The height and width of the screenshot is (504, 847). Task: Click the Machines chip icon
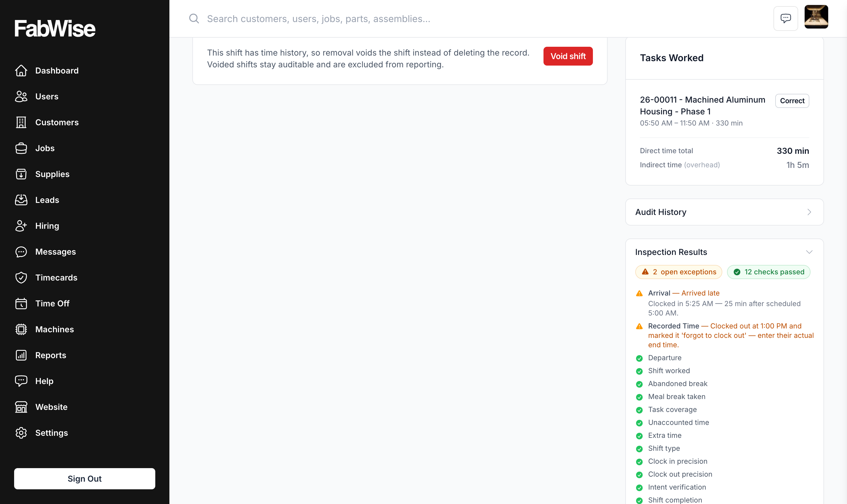click(x=21, y=329)
